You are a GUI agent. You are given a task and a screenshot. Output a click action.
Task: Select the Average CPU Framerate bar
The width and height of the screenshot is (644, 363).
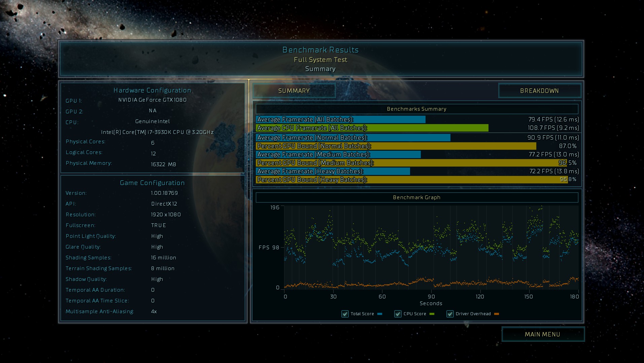coord(372,128)
